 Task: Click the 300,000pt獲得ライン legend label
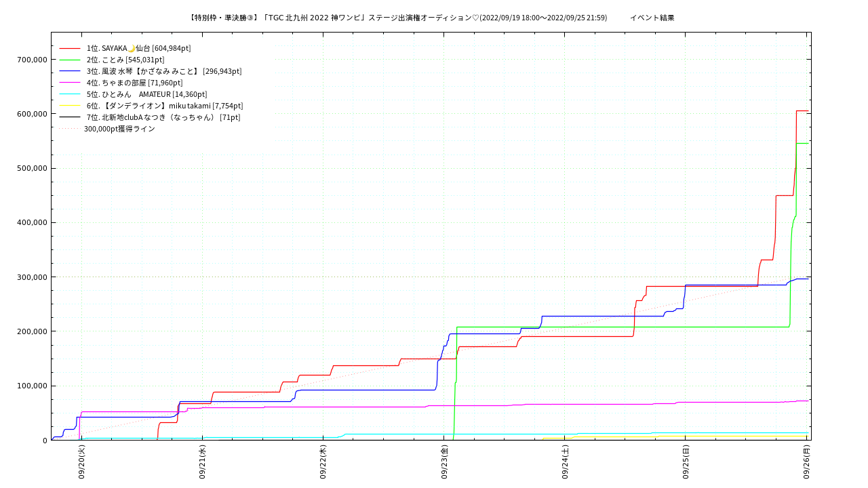(119, 129)
